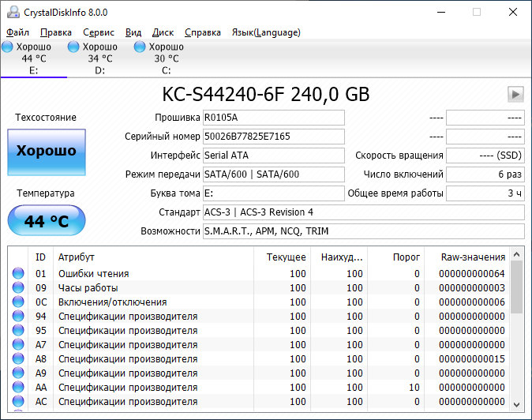Open the Язык(Language) menu
The image size is (532, 420).
pyautogui.click(x=266, y=32)
